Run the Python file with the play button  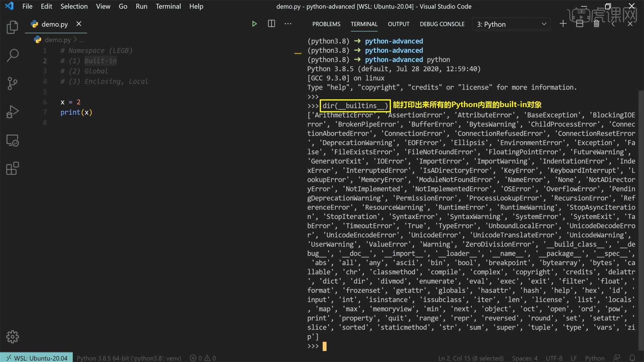coord(254,24)
